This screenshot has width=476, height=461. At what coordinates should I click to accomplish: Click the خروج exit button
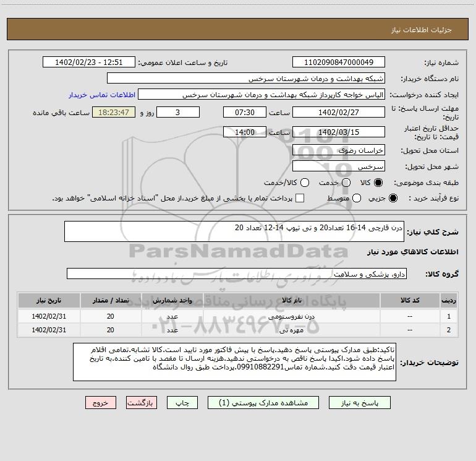pos(101,403)
